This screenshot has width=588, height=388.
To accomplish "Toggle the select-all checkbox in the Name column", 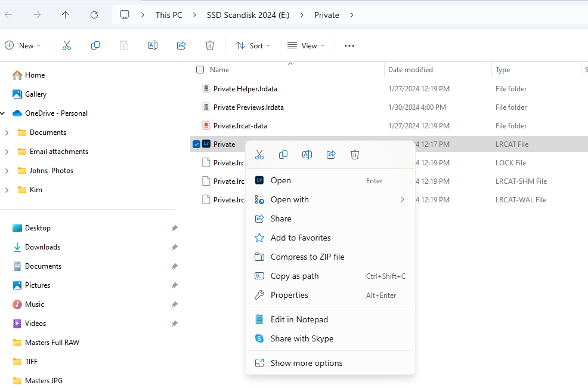I will click(x=200, y=69).
